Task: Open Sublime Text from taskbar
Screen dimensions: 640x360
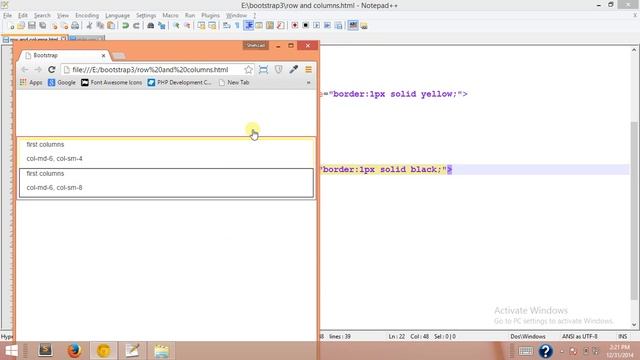Action: pyautogui.click(x=45, y=351)
